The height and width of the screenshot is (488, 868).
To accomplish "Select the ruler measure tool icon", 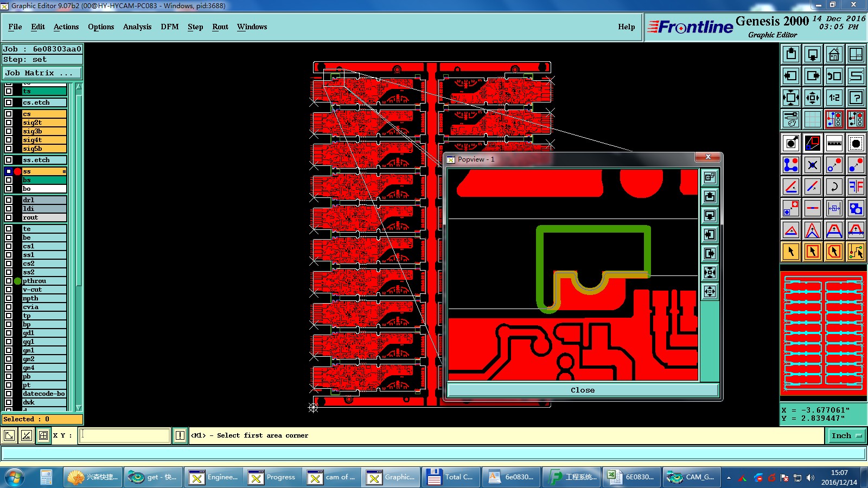I will pyautogui.click(x=834, y=143).
